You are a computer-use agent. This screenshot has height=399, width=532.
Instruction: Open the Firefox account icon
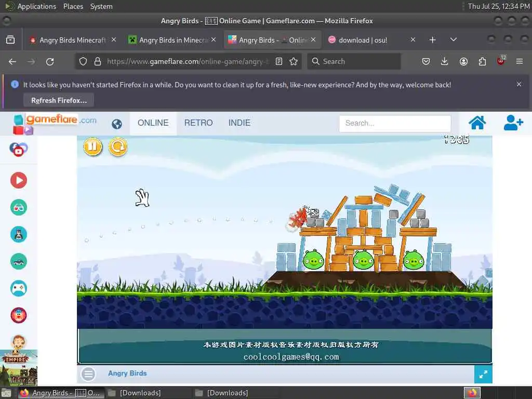[463, 61]
